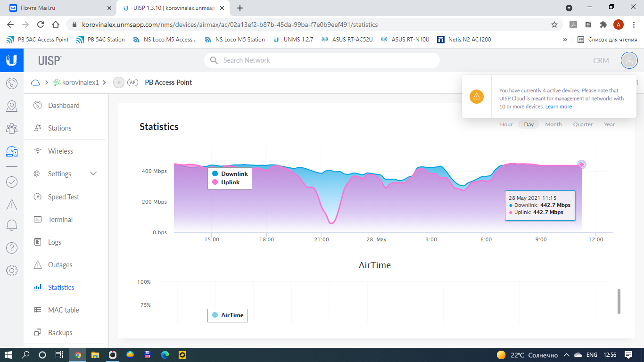Screen dimensions: 644x362
Task: Toggle the Uplink series in chart legend
Action: click(226, 182)
